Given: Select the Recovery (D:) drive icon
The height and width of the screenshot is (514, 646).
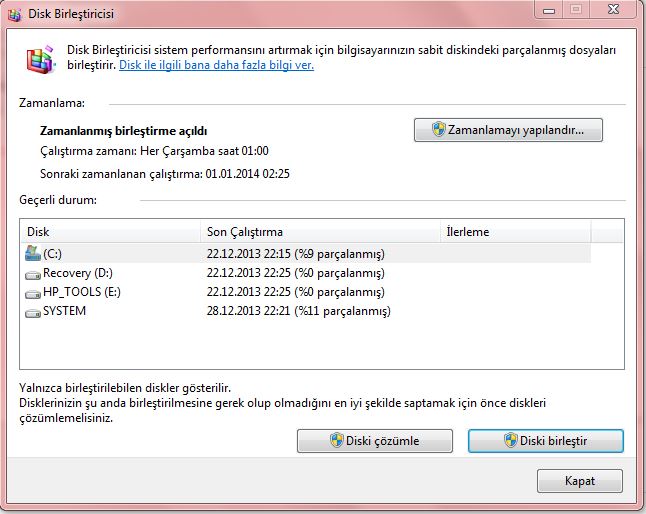Looking at the screenshot, I should (32, 273).
